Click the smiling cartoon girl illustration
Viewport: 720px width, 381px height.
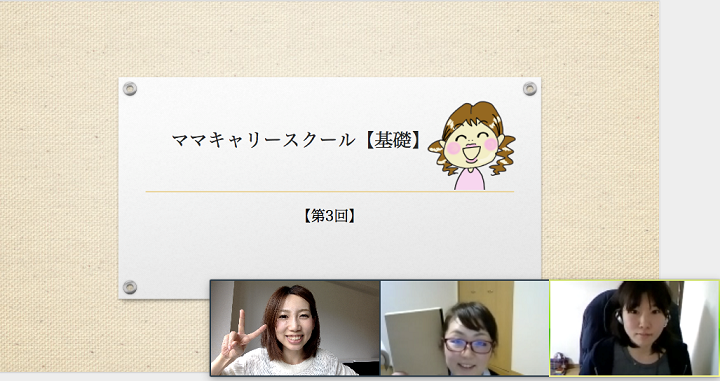click(x=472, y=146)
